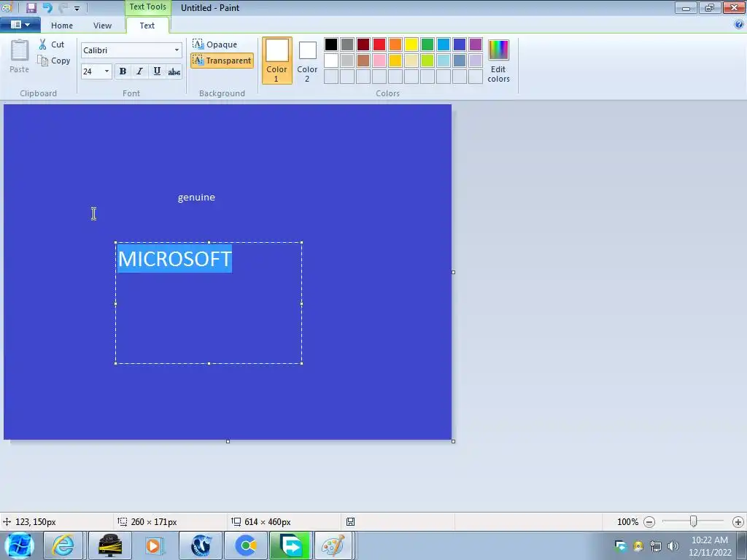
Task: Pick the purple color swatch
Action: click(476, 44)
